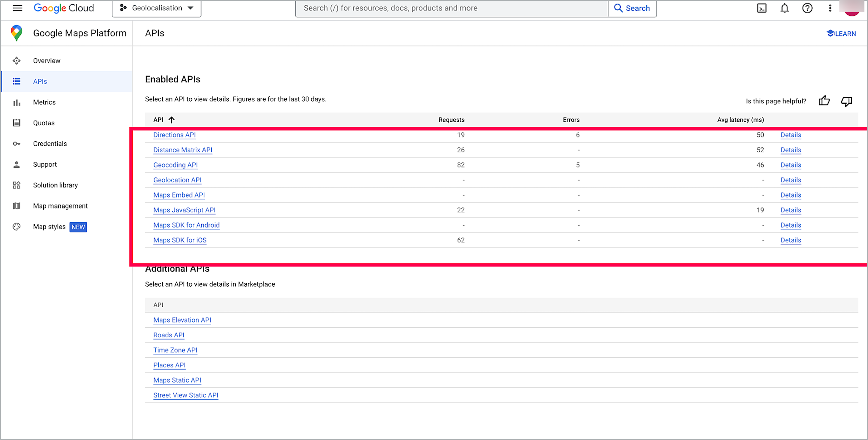Viewport: 868px width, 440px height.
Task: Open the Street View Static API link
Action: coord(186,395)
